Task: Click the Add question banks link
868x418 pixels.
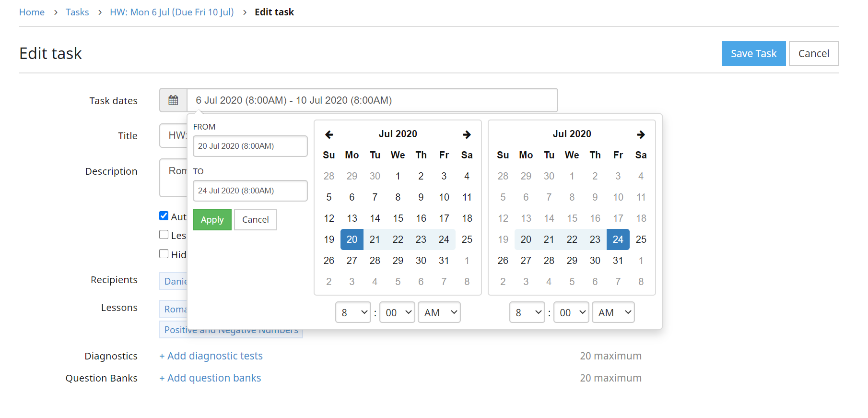Action: click(210, 378)
